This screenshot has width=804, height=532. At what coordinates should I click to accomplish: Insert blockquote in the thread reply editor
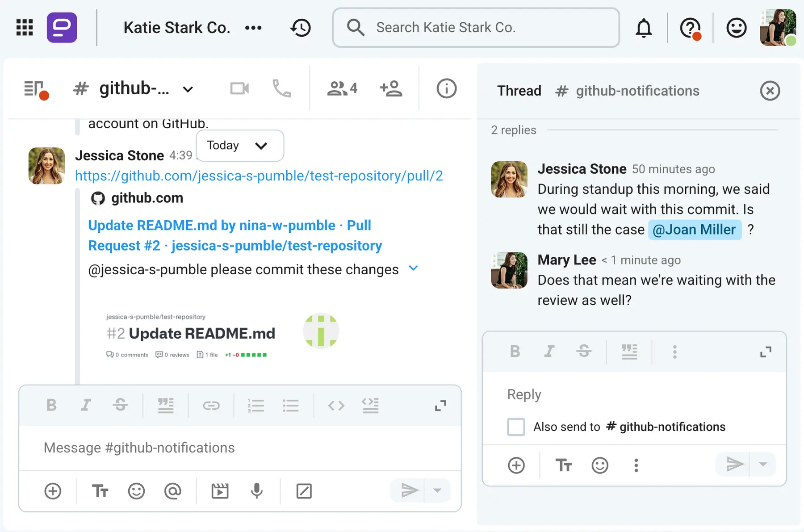coord(629,352)
